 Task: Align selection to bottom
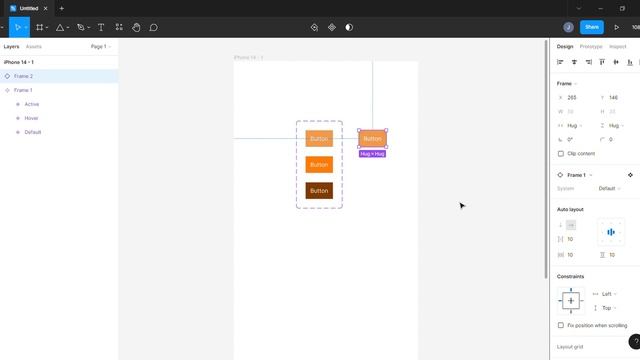tap(630, 62)
